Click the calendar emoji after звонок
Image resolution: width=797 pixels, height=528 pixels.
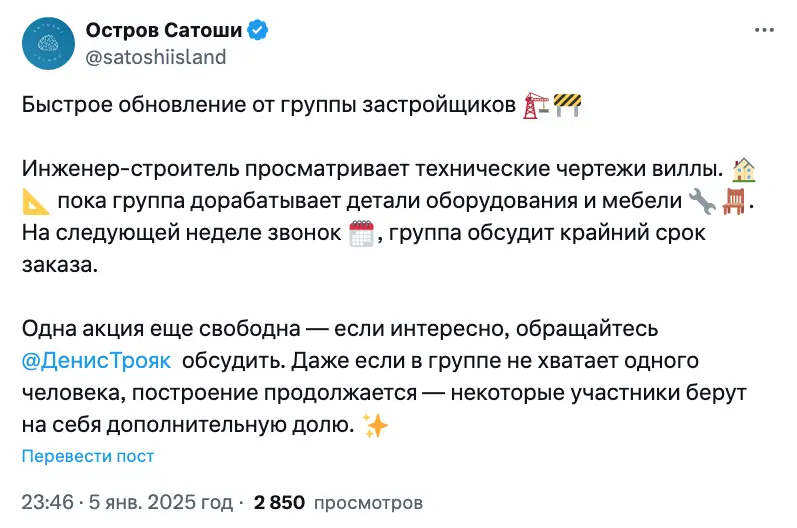(x=361, y=234)
